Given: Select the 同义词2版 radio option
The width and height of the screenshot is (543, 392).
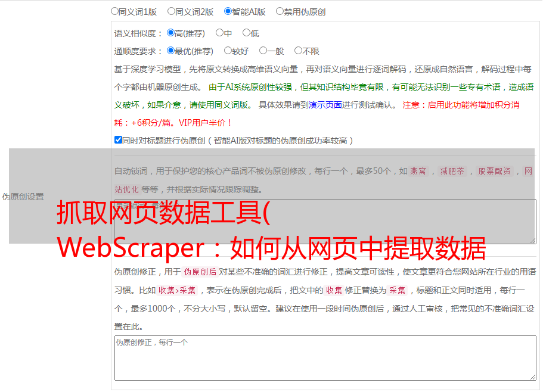Looking at the screenshot, I should tap(171, 11).
